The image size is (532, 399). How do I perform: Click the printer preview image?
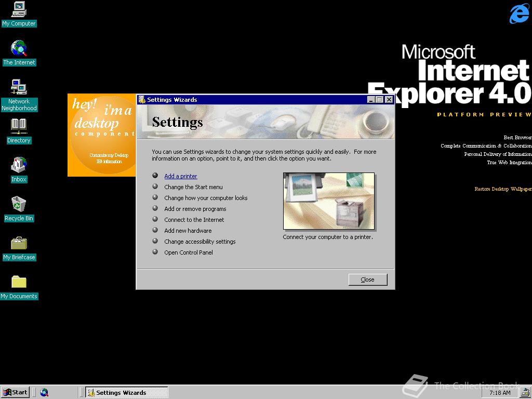tap(329, 201)
